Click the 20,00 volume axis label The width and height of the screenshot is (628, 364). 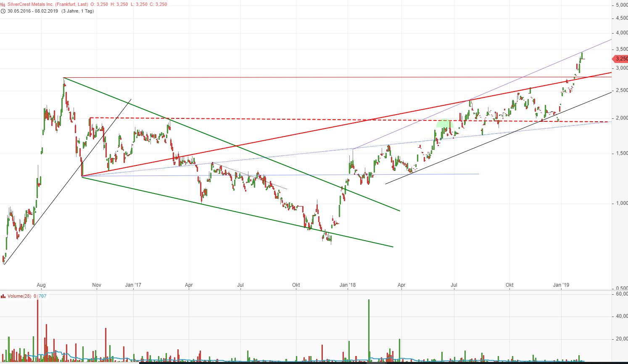[622, 339]
